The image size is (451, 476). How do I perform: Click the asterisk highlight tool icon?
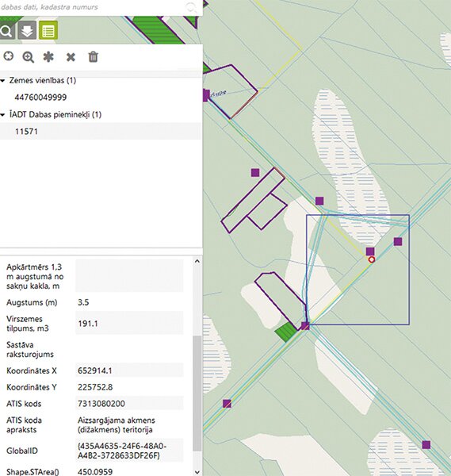(x=48, y=57)
